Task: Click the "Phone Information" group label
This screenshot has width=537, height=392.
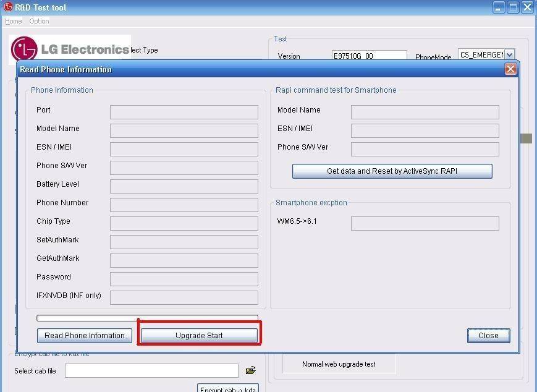Action: pos(62,90)
